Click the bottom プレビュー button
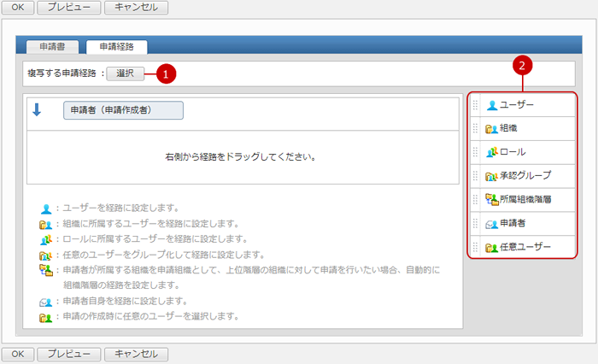This screenshot has width=598, height=364. (69, 353)
